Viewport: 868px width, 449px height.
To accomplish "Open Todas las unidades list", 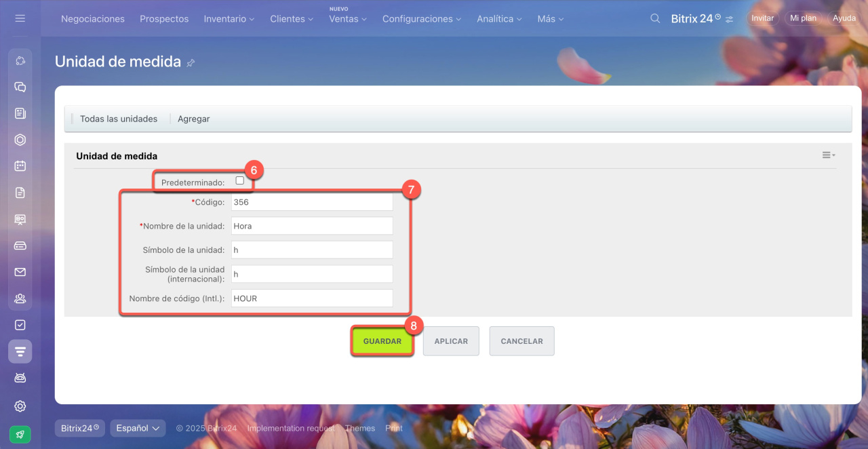I will 119,119.
